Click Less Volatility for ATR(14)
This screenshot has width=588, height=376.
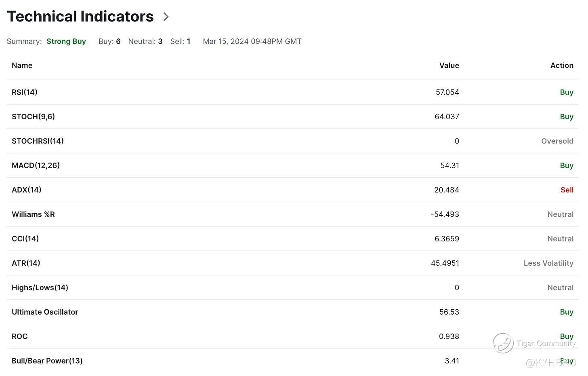point(548,263)
